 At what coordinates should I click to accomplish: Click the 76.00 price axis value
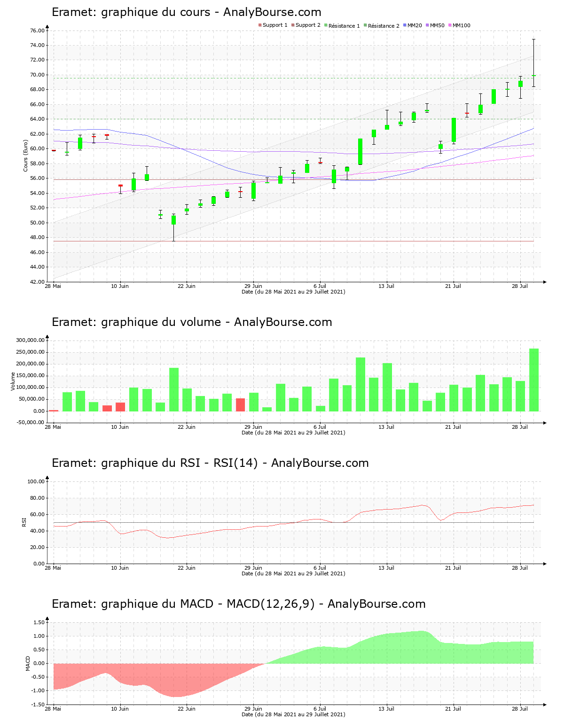[37, 31]
